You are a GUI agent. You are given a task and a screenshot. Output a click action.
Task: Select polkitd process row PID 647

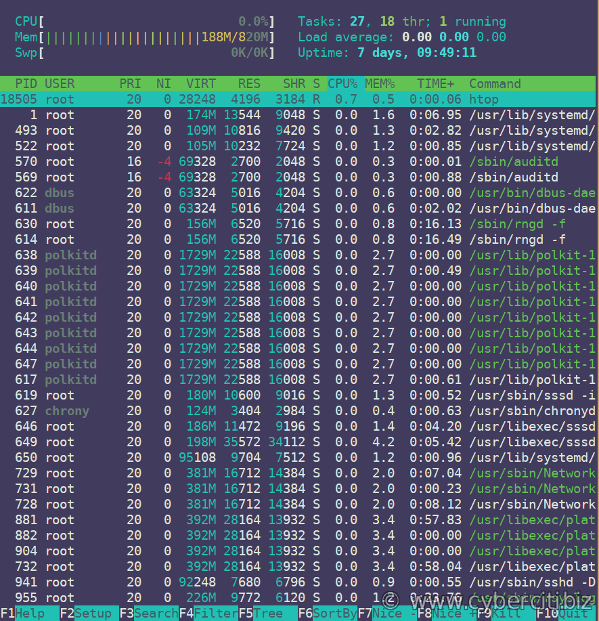(298, 364)
